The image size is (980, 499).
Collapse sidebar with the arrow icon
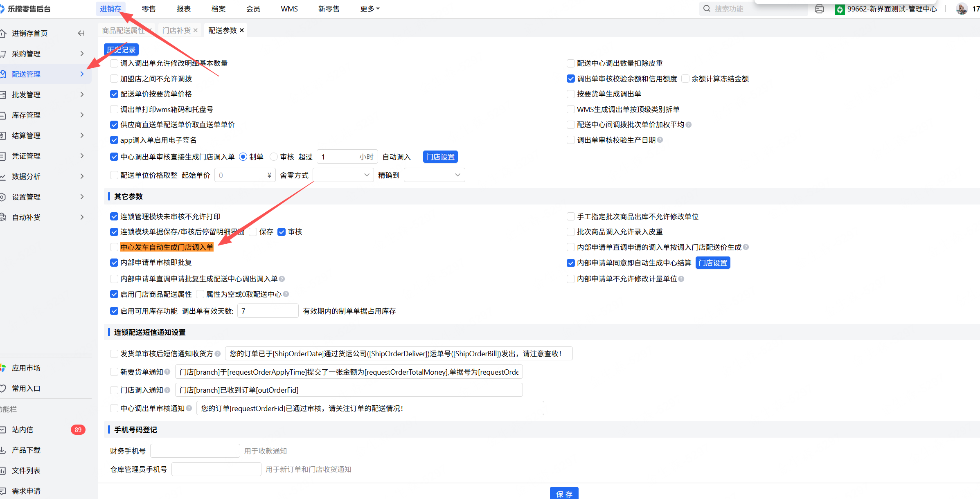pyautogui.click(x=81, y=33)
